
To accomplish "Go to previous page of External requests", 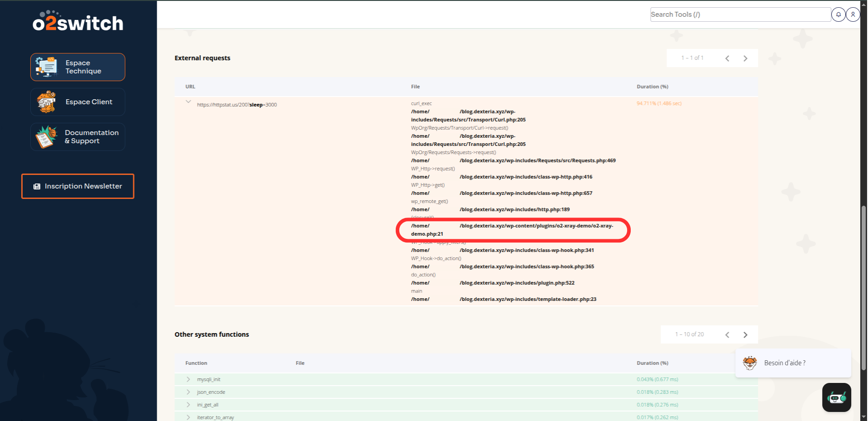I will pos(727,58).
